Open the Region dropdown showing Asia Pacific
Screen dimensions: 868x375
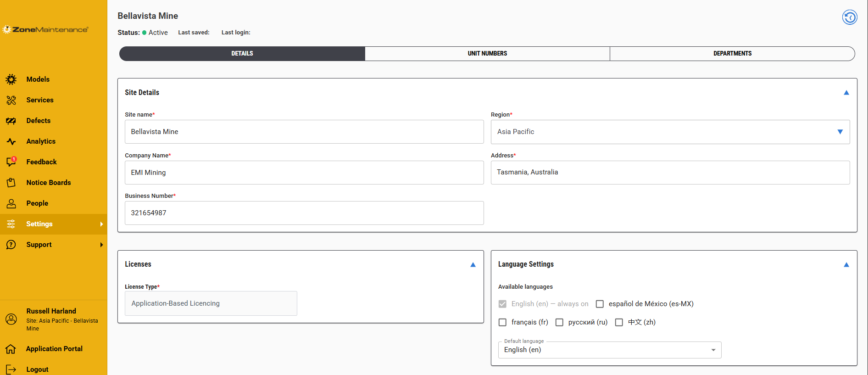(670, 132)
